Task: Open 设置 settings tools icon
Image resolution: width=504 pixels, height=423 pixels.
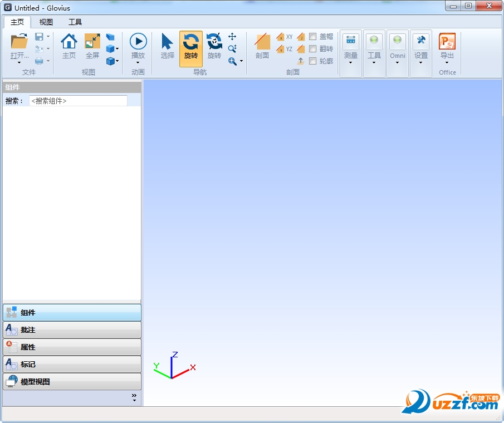Action: point(421,40)
